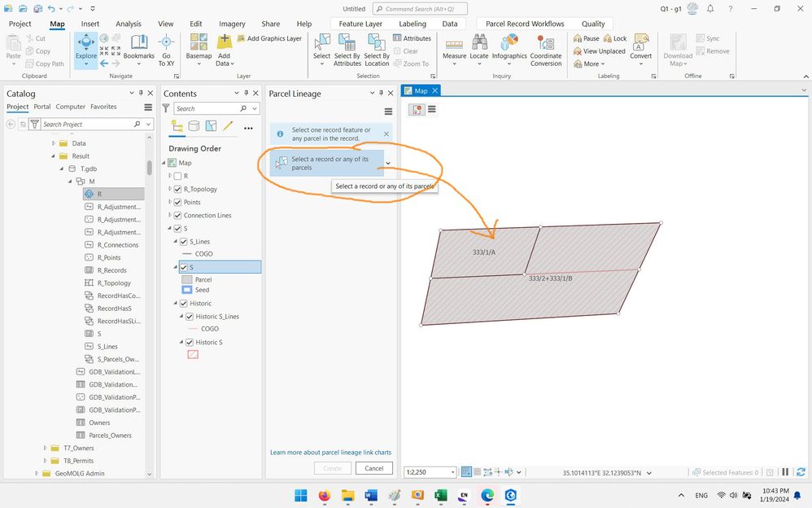Screen dimensions: 812x508
Task: Click the Attributes button
Action: (412, 38)
